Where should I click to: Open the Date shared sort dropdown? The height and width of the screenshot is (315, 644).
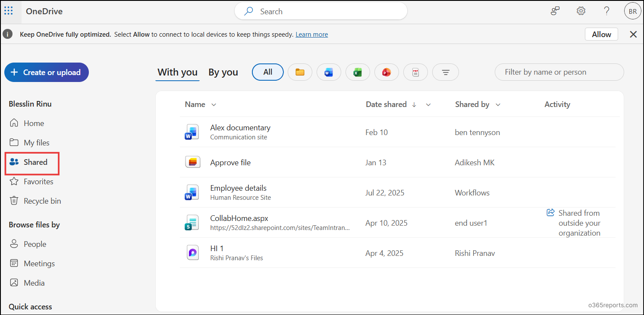tap(428, 104)
